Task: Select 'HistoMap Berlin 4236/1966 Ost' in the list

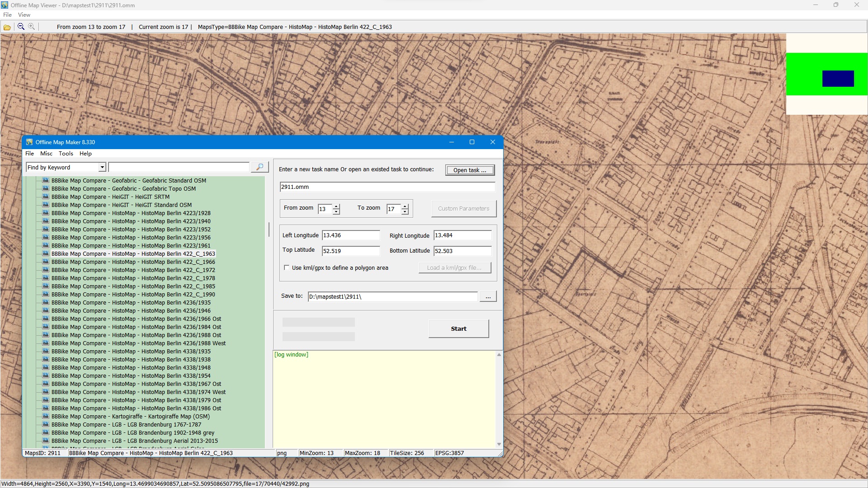Action: click(136, 319)
